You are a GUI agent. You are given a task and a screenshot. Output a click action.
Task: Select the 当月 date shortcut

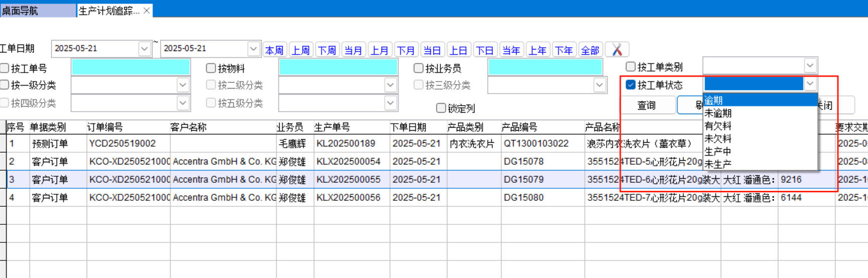(x=353, y=50)
